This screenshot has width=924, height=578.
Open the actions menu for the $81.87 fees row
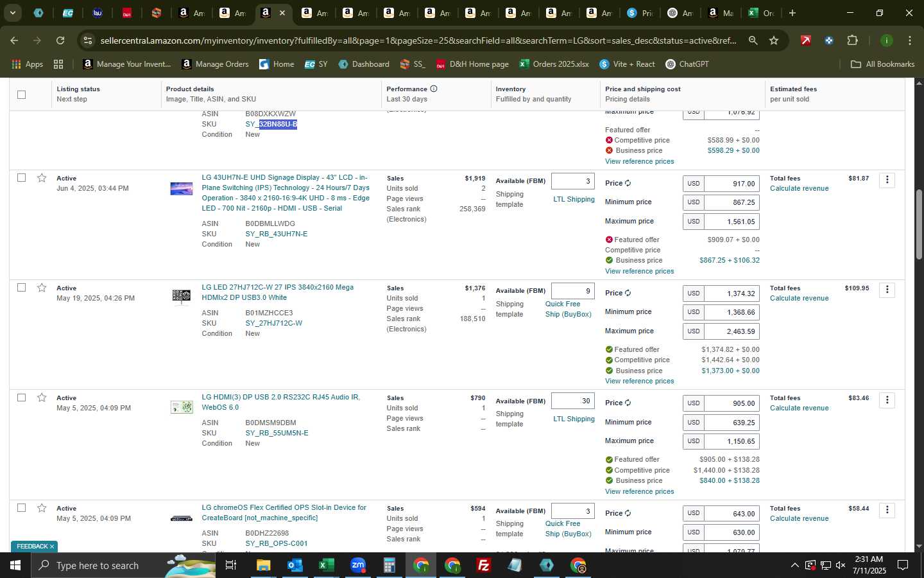(887, 180)
